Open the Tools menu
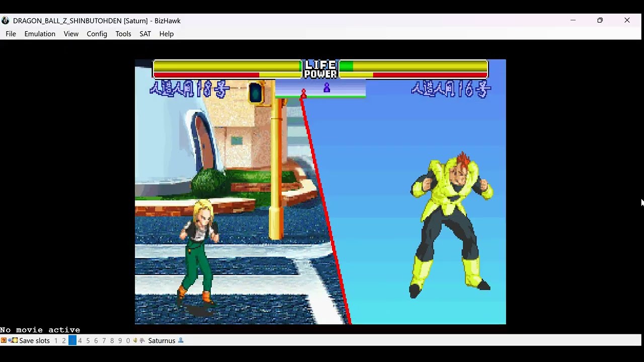Viewport: 644px width, 362px height. 123,34
